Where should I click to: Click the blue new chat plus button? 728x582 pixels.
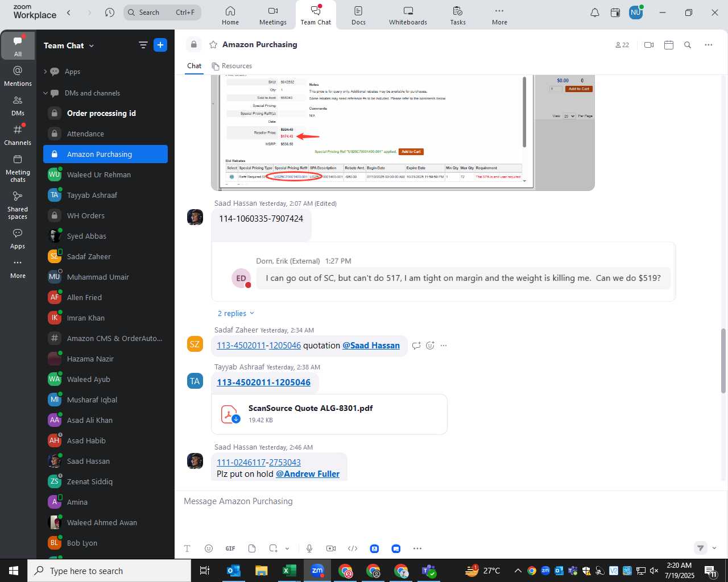160,45
